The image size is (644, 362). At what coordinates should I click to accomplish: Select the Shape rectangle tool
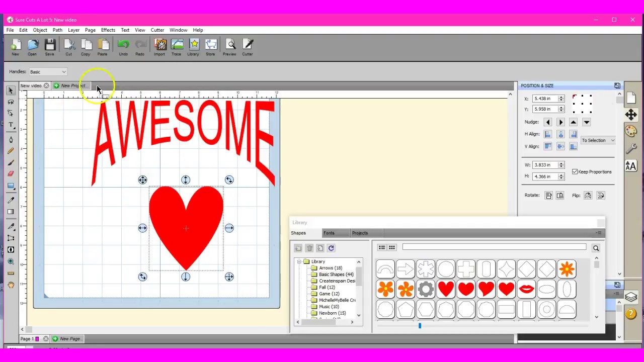click(11, 186)
